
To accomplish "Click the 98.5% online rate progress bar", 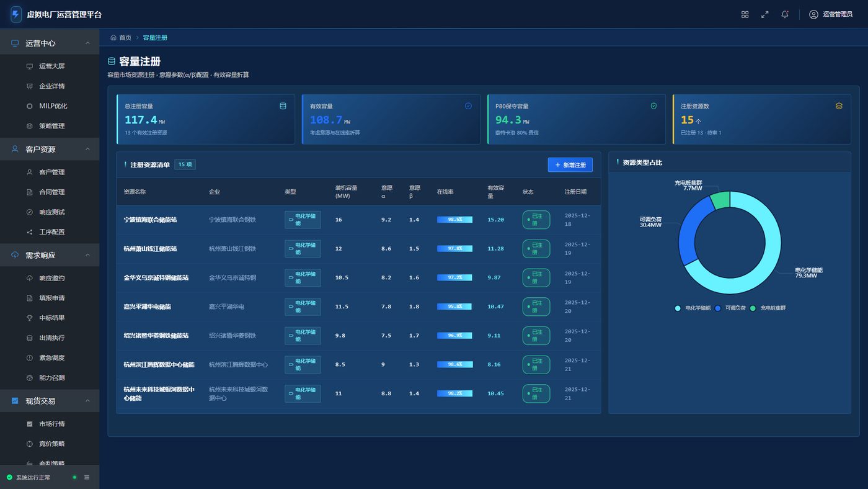I will coord(454,220).
